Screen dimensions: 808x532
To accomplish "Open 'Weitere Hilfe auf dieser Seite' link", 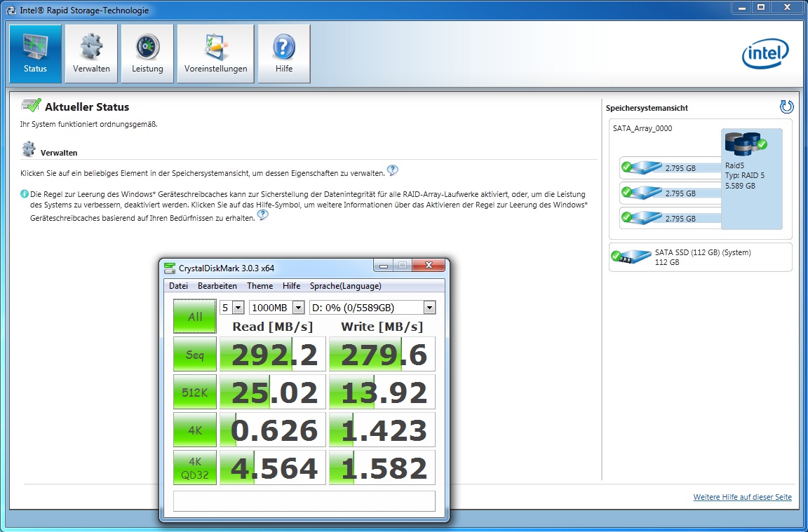I will click(x=743, y=497).
